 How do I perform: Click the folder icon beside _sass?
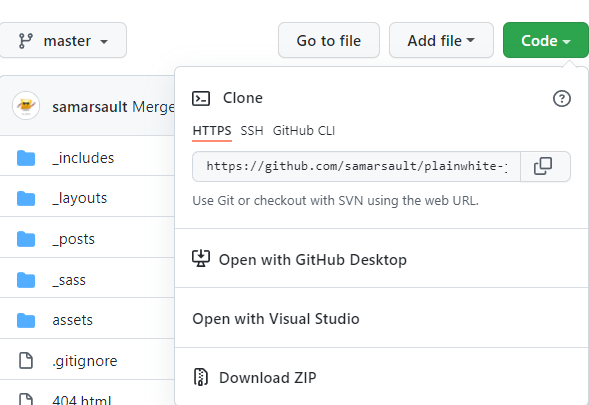coord(26,280)
